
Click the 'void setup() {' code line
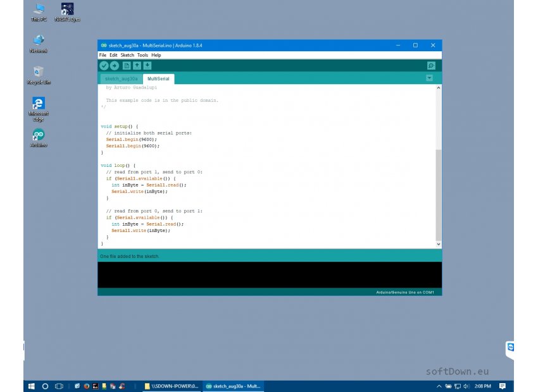tap(120, 126)
